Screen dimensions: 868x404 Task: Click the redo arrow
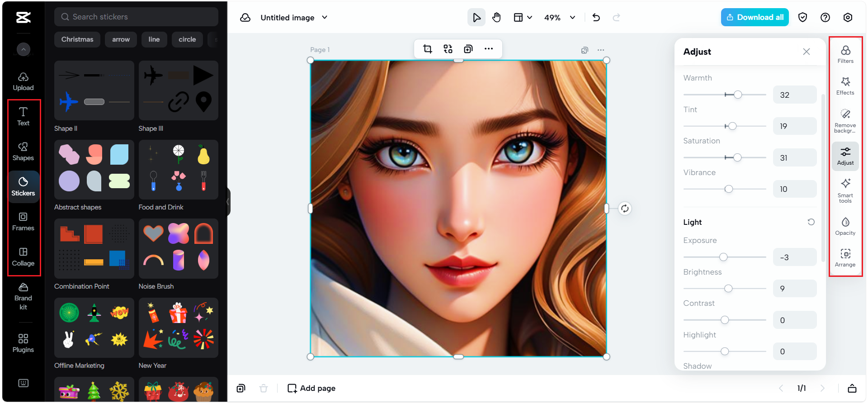616,17
